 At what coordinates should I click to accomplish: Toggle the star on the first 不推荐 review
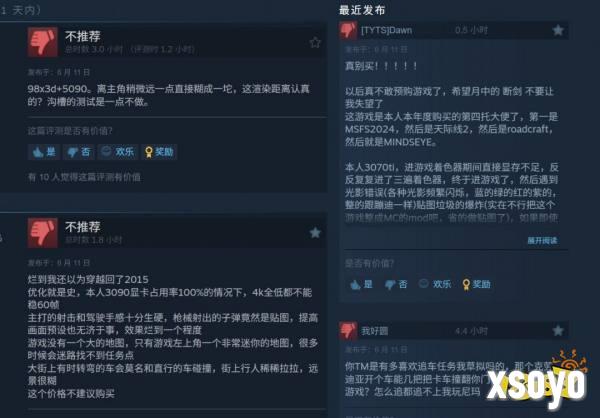[315, 42]
